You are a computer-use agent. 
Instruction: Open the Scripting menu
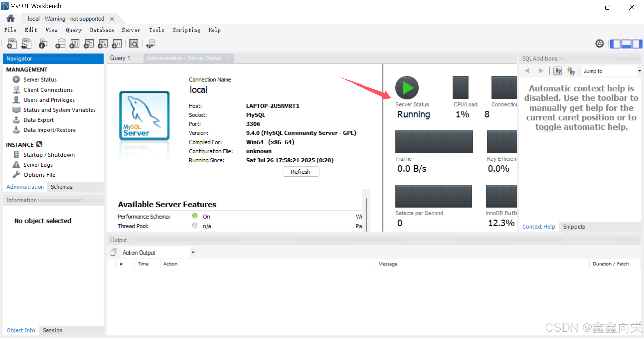[x=186, y=30]
